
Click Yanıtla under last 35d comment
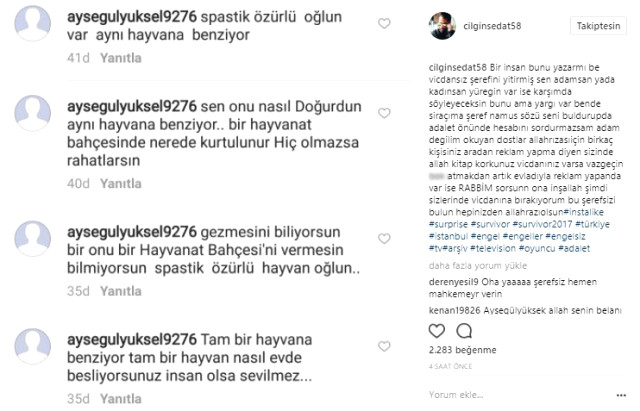point(121,399)
